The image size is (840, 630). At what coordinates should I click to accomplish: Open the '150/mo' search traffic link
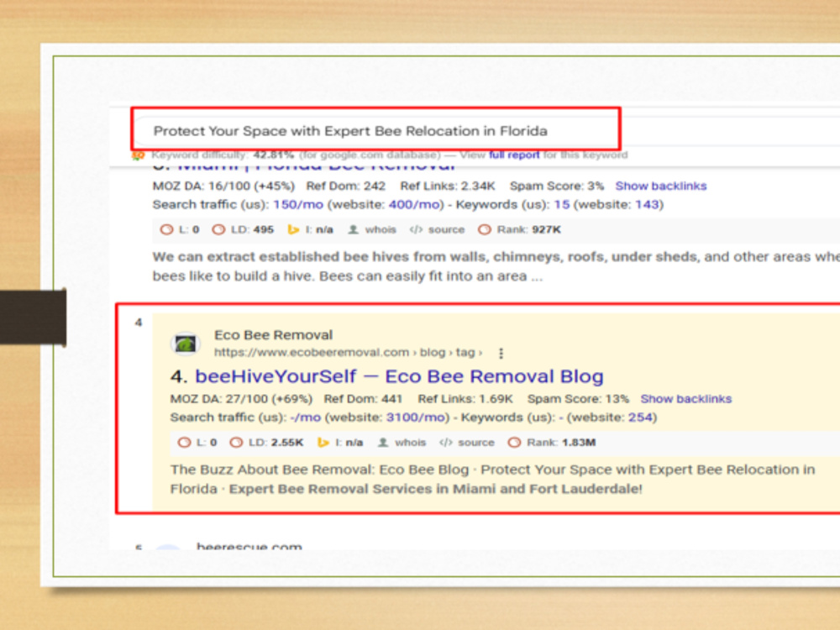(298, 205)
